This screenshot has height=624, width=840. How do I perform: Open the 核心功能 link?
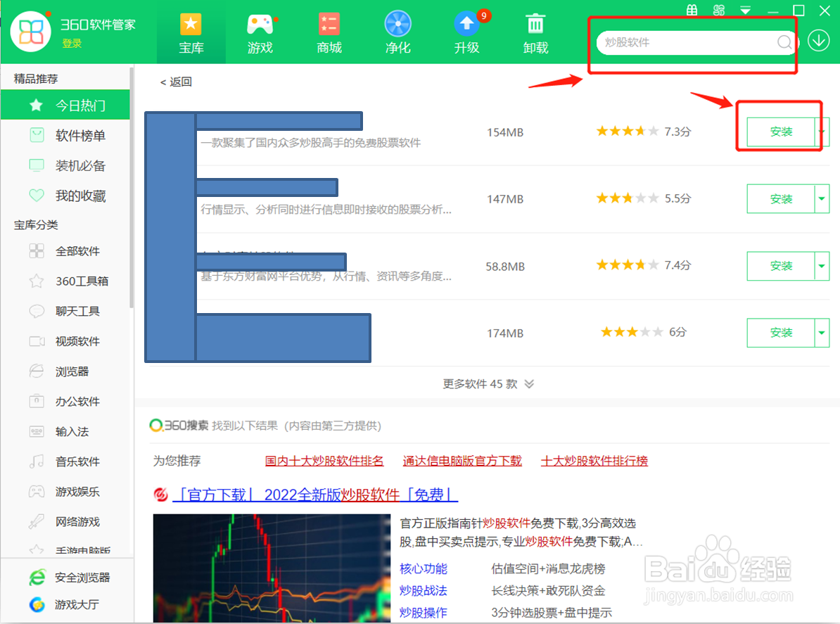(424, 568)
